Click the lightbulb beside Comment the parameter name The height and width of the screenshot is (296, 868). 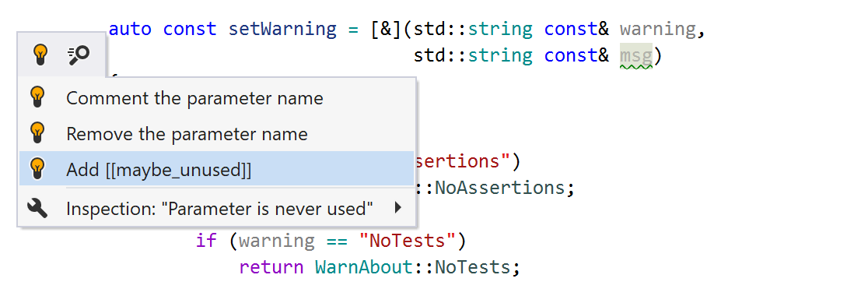[37, 97]
